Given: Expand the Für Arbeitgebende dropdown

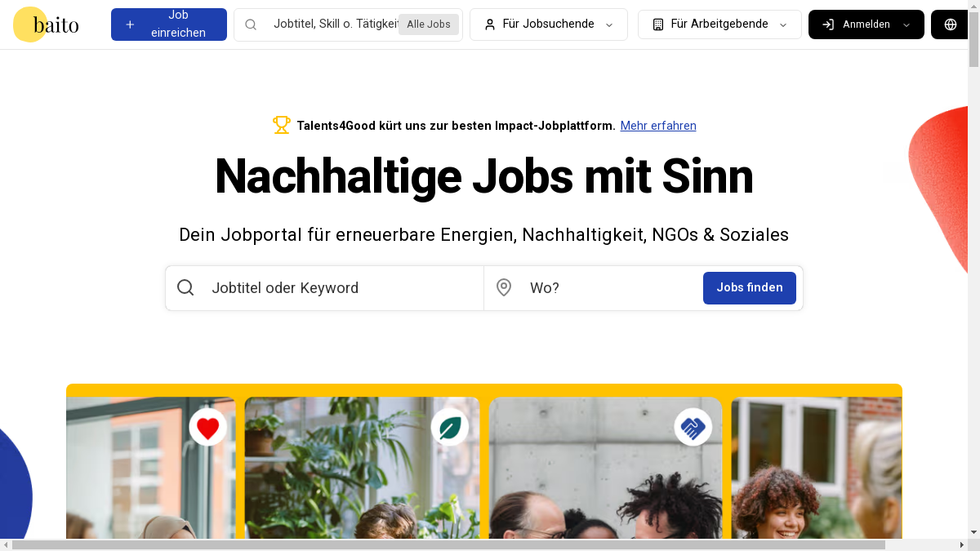Looking at the screenshot, I should (x=719, y=24).
